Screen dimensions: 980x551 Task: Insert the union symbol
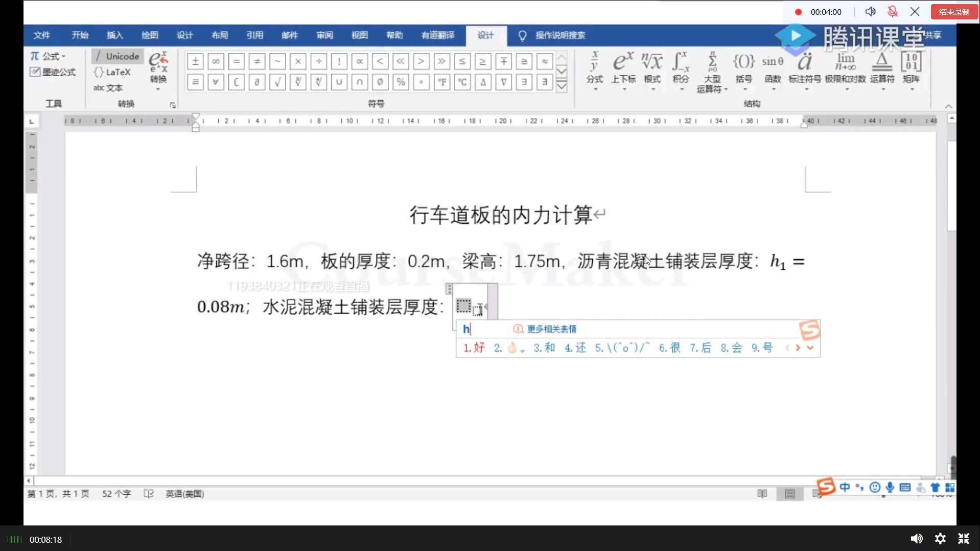(339, 82)
